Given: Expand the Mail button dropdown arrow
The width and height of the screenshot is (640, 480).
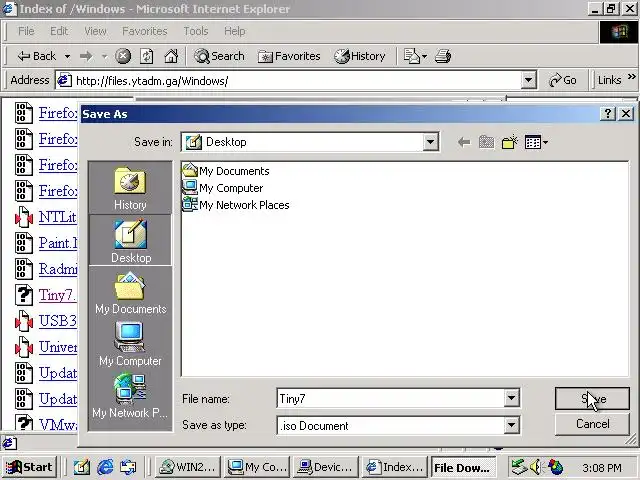Looking at the screenshot, I should click(x=424, y=56).
